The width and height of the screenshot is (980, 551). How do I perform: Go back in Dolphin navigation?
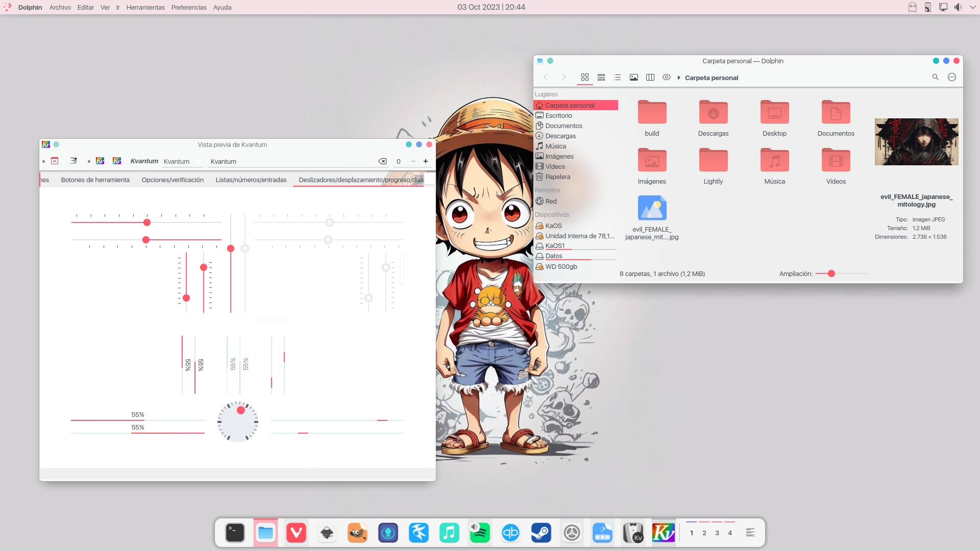pos(546,77)
